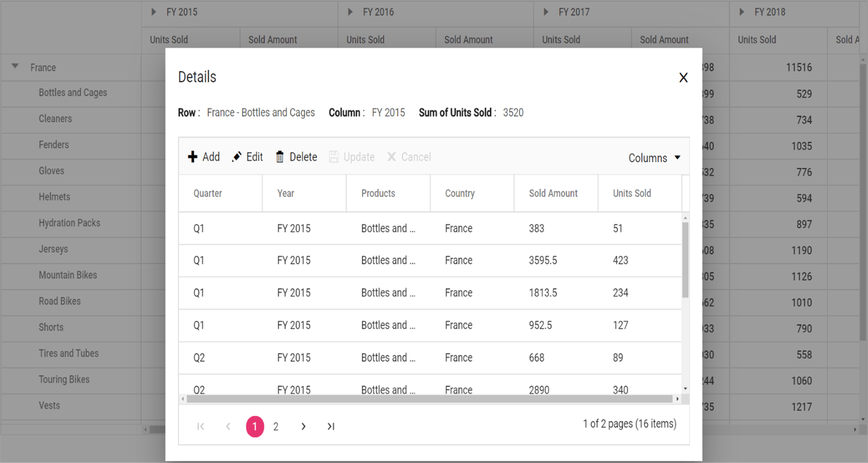Select the cell with Sold Amount 668
868x463 pixels.
tap(556, 358)
